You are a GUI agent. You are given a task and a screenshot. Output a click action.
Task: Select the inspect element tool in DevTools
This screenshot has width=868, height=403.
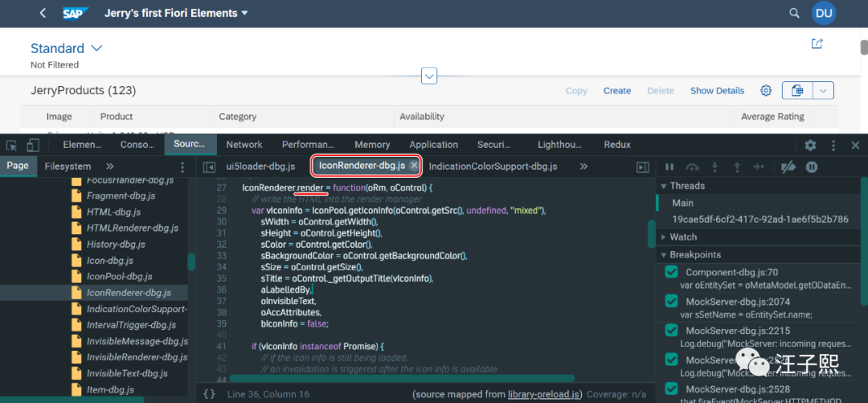[x=11, y=146]
